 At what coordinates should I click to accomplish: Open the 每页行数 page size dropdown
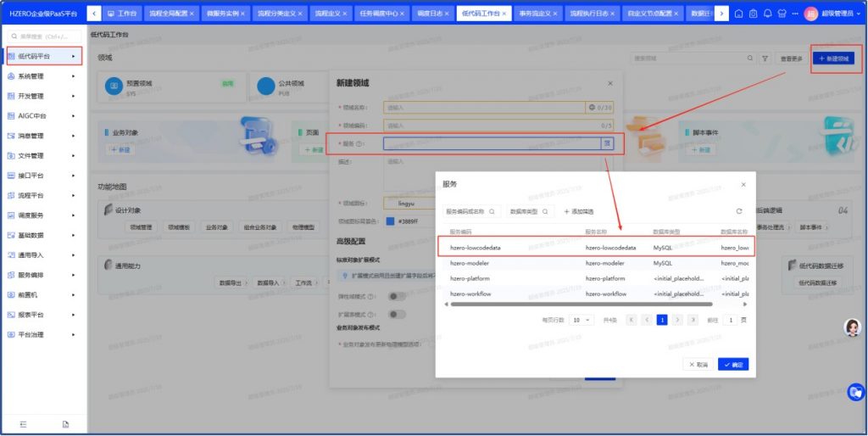[581, 320]
